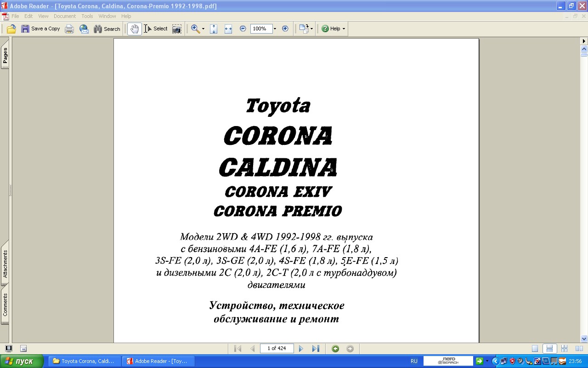The image size is (588, 368).
Task: Activate the Hand tool
Action: click(x=134, y=29)
